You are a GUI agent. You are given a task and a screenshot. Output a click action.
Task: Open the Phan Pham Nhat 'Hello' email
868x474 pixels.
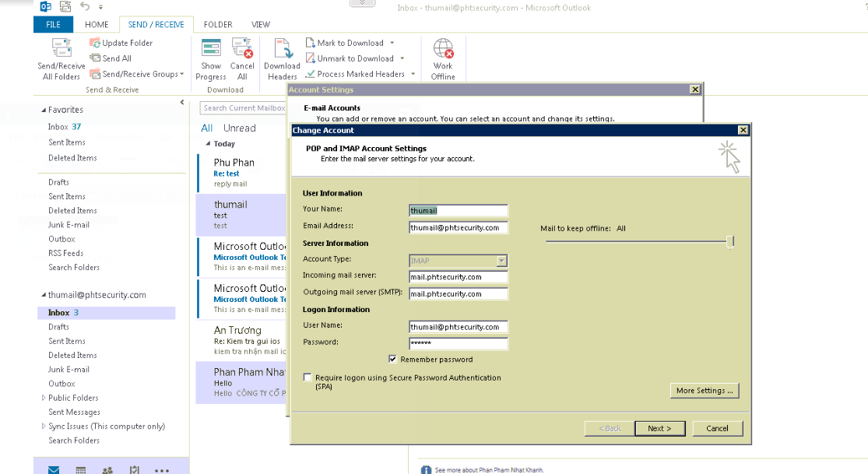tap(242, 383)
